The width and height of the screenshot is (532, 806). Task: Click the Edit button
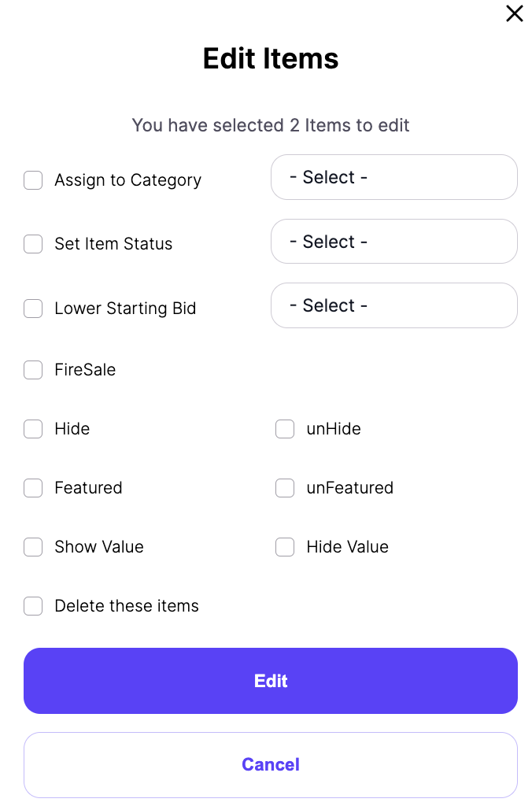271,681
